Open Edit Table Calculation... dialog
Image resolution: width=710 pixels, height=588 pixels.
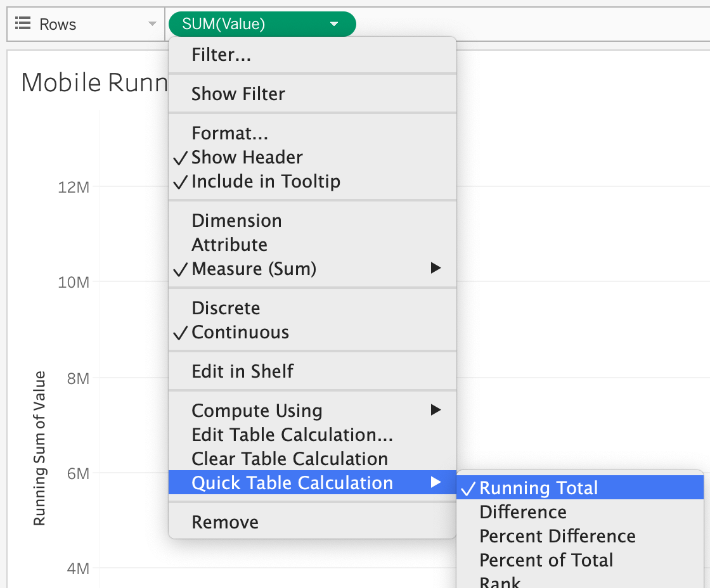tap(312, 435)
